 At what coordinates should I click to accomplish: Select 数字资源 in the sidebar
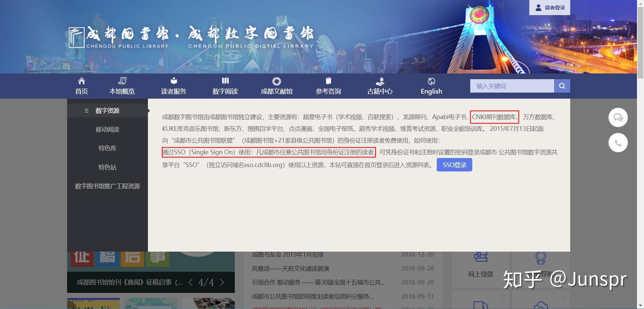(x=107, y=110)
